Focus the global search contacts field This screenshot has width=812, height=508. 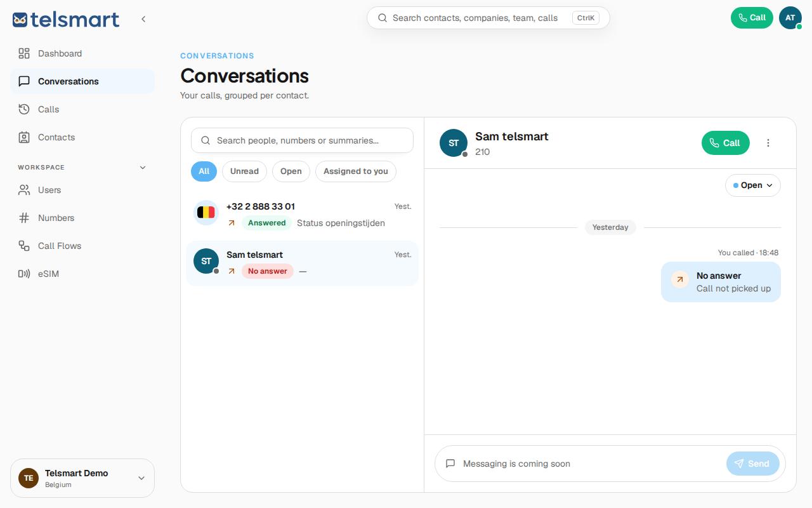488,18
